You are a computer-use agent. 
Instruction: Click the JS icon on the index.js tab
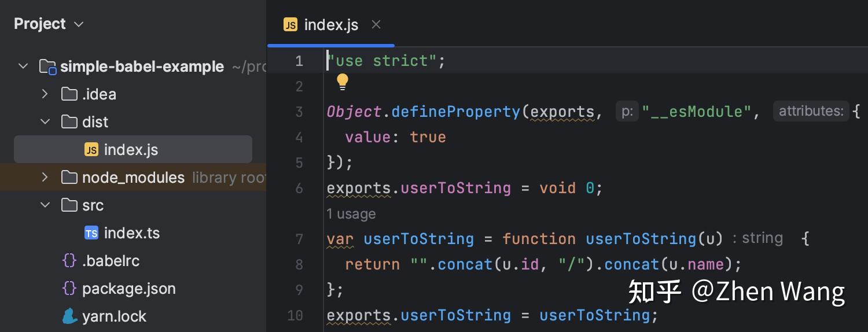(x=290, y=25)
